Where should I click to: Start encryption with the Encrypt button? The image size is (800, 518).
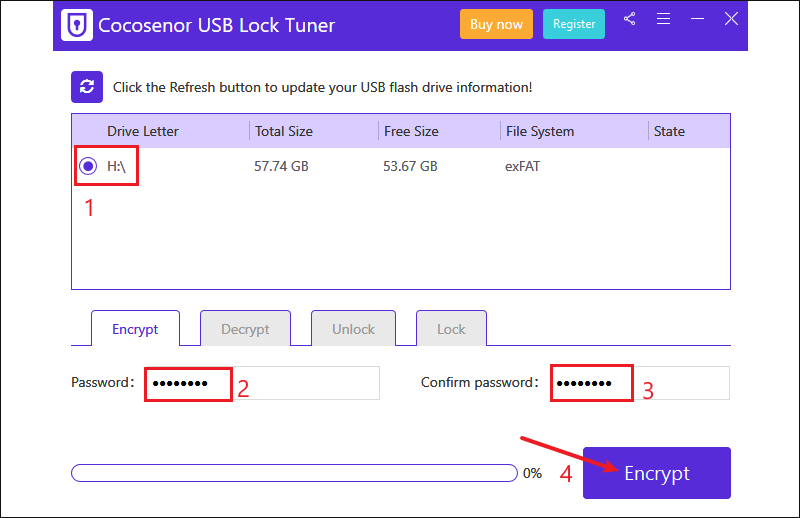tap(657, 473)
